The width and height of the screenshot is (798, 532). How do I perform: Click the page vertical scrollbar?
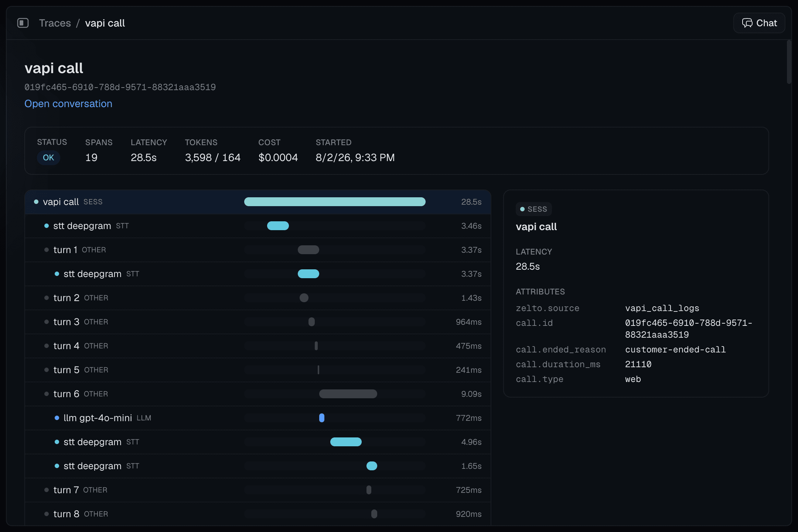coord(789,62)
